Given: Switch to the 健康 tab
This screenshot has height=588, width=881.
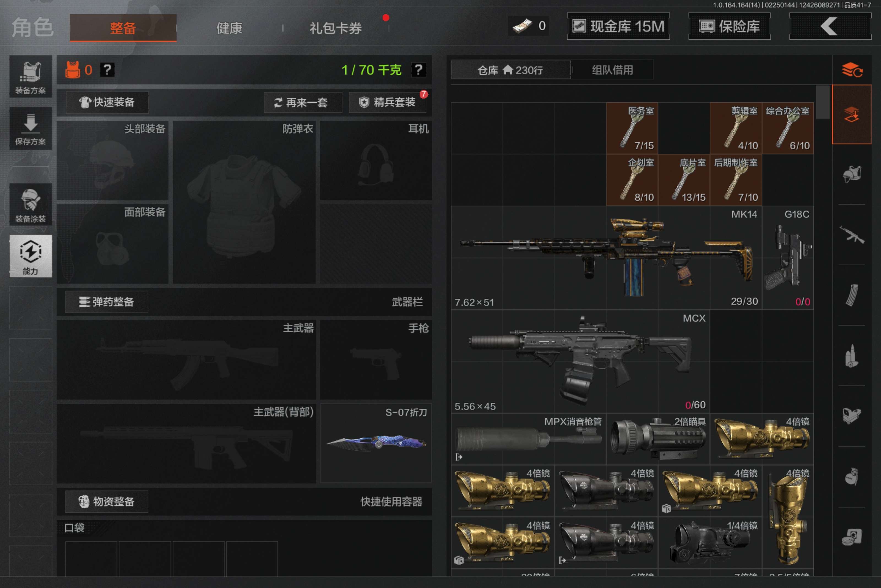Looking at the screenshot, I should 229,28.
